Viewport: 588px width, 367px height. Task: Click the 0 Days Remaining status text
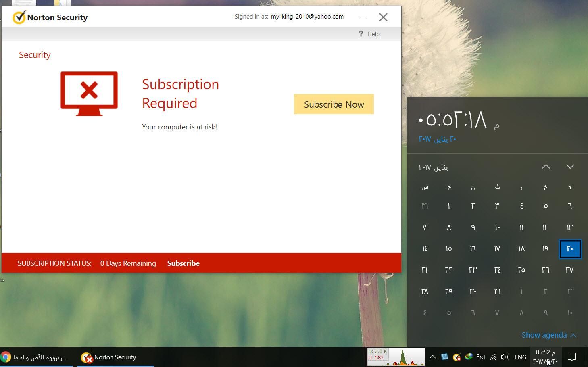point(128,263)
